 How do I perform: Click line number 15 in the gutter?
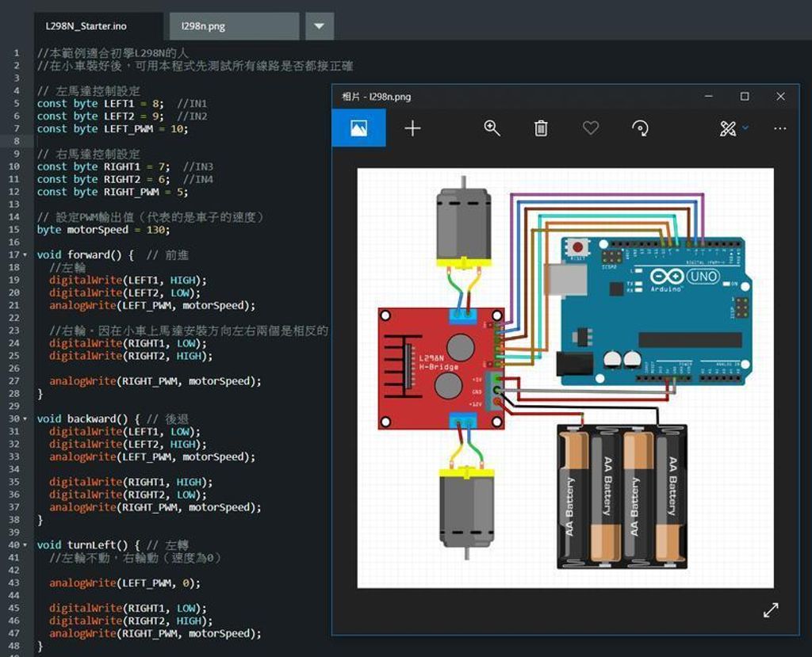tap(14, 230)
